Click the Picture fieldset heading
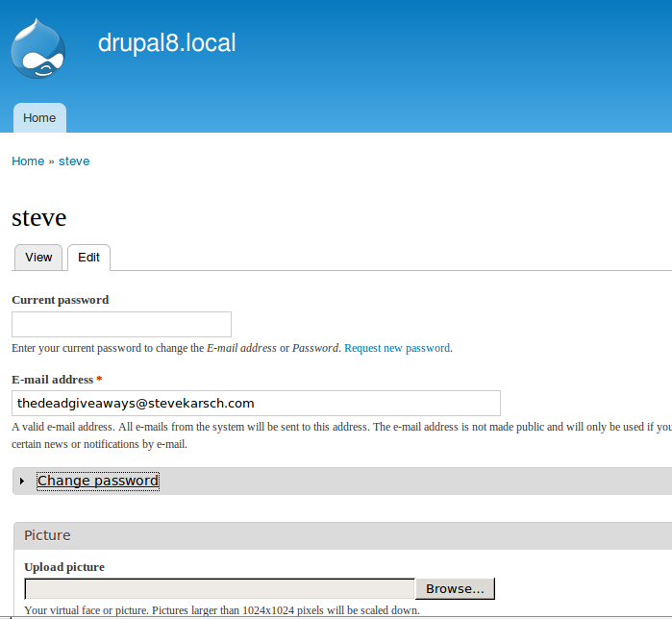Screen dimensions: 672x619 (x=47, y=535)
